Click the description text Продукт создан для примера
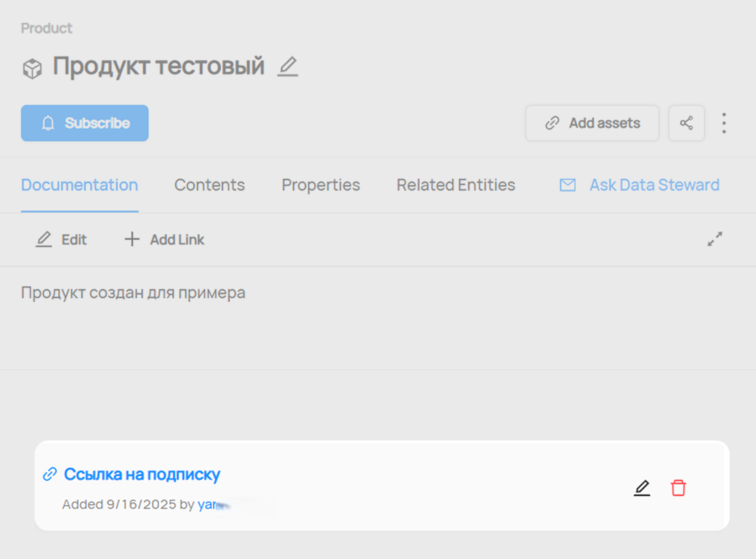The image size is (756, 559). [x=133, y=293]
